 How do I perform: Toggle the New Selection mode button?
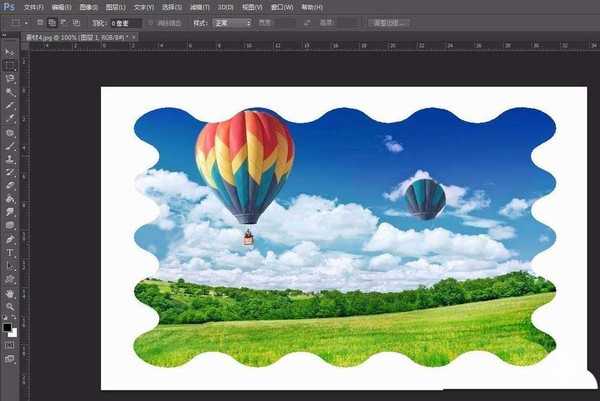click(x=42, y=21)
